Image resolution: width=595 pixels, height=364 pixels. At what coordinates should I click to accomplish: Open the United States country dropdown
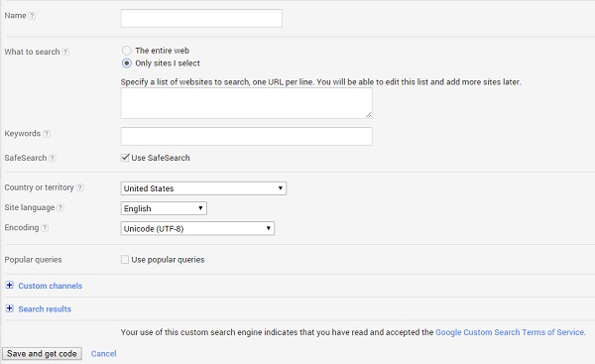[x=203, y=188]
